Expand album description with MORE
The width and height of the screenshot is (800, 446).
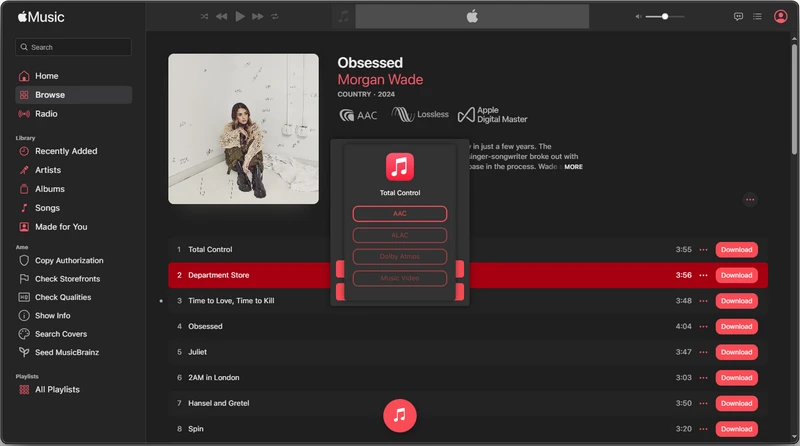pyautogui.click(x=573, y=167)
